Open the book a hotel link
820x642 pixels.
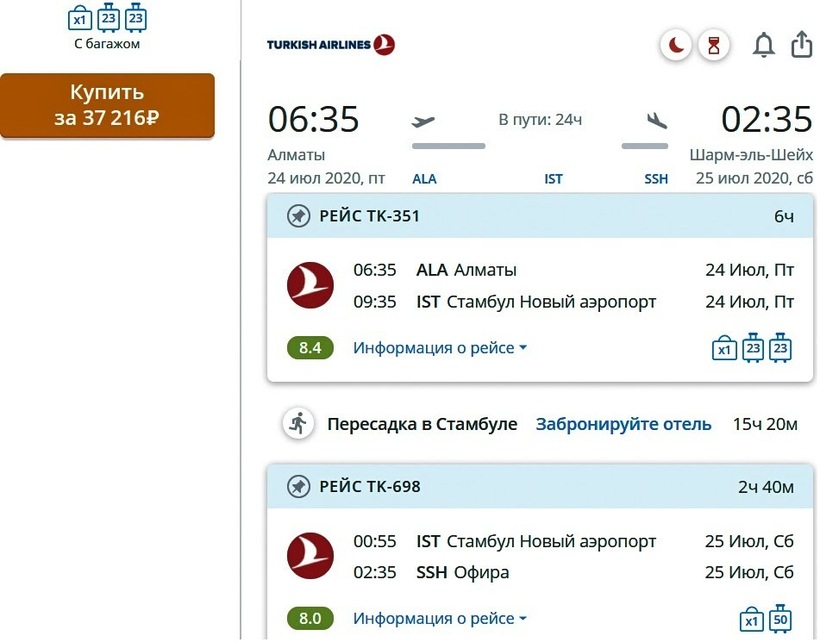click(623, 424)
